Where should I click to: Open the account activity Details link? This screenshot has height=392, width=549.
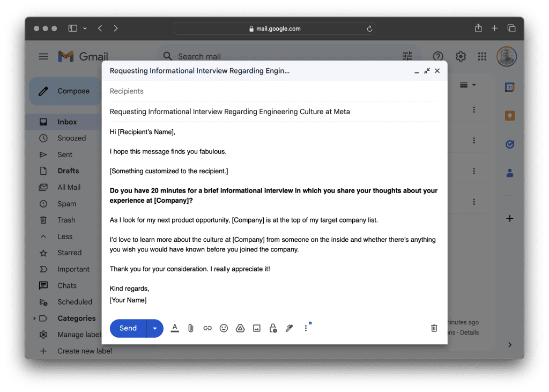pos(469,332)
